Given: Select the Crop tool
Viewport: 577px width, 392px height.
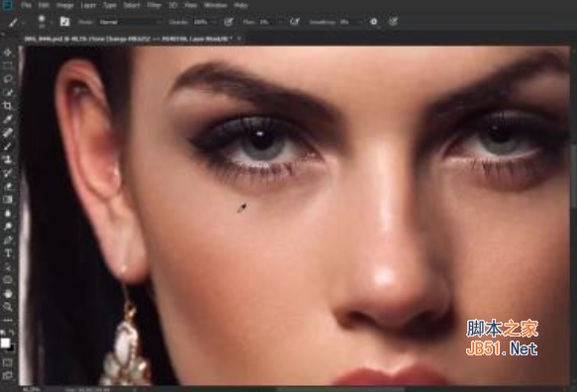Looking at the screenshot, I should (x=8, y=106).
